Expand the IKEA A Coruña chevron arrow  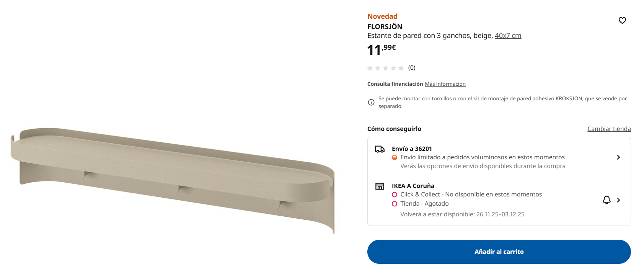[x=618, y=200]
